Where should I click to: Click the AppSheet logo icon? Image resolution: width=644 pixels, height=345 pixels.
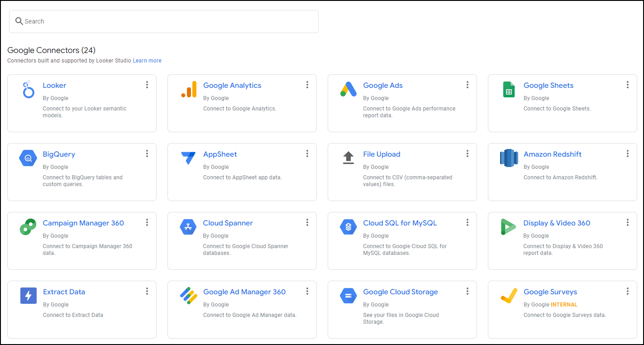188,158
